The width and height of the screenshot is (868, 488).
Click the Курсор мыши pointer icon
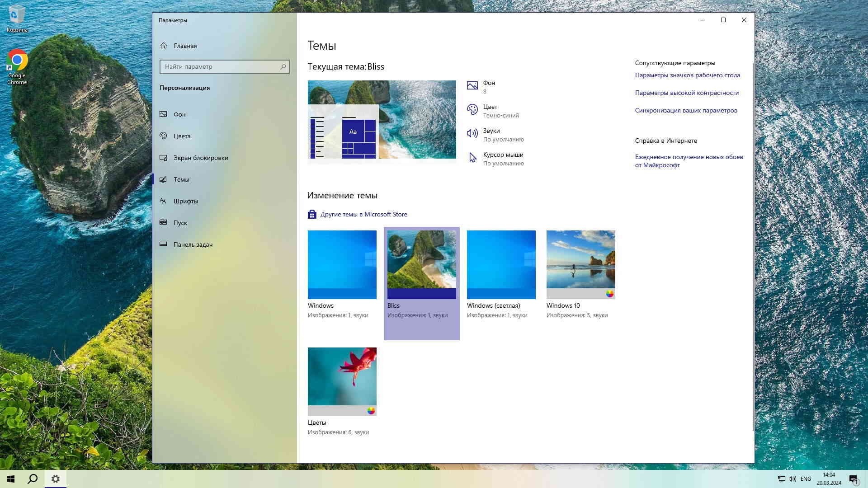coord(472,157)
